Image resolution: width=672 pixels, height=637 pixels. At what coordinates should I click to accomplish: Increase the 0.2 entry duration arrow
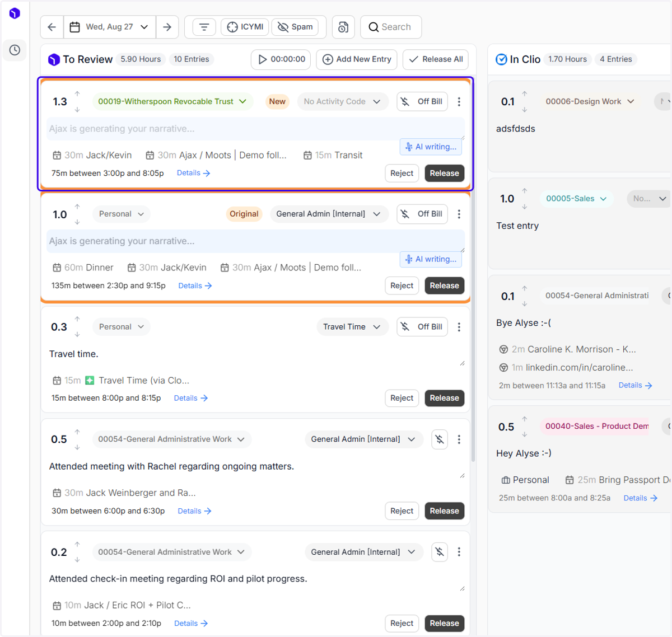[x=77, y=544]
